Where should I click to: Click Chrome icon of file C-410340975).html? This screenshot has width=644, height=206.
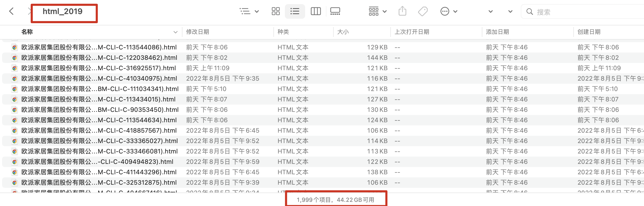click(15, 79)
